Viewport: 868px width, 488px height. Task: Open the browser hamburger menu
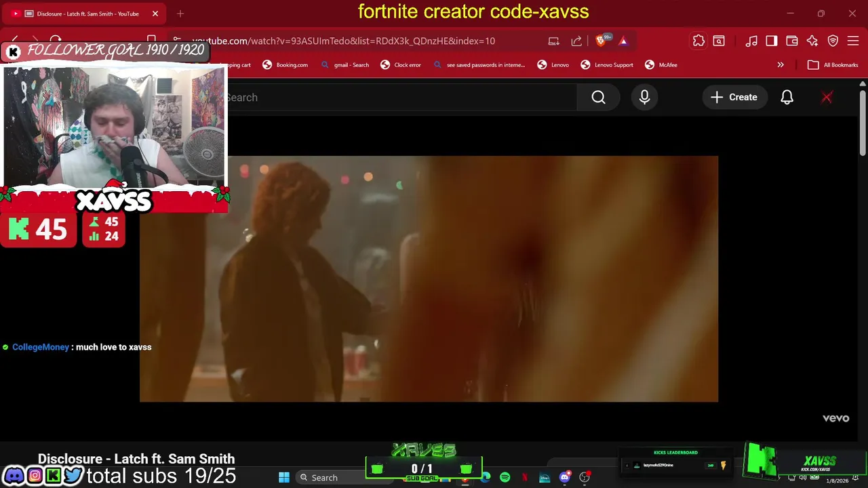point(853,41)
